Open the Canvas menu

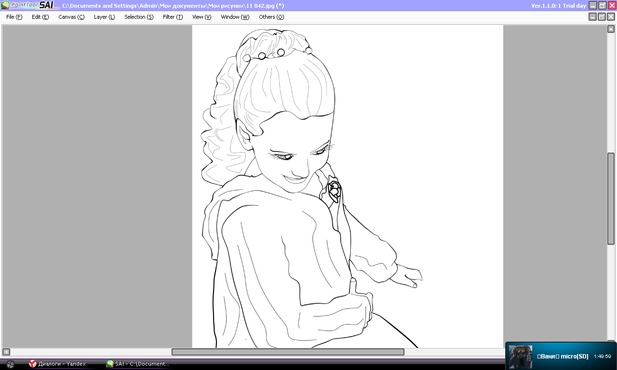71,17
